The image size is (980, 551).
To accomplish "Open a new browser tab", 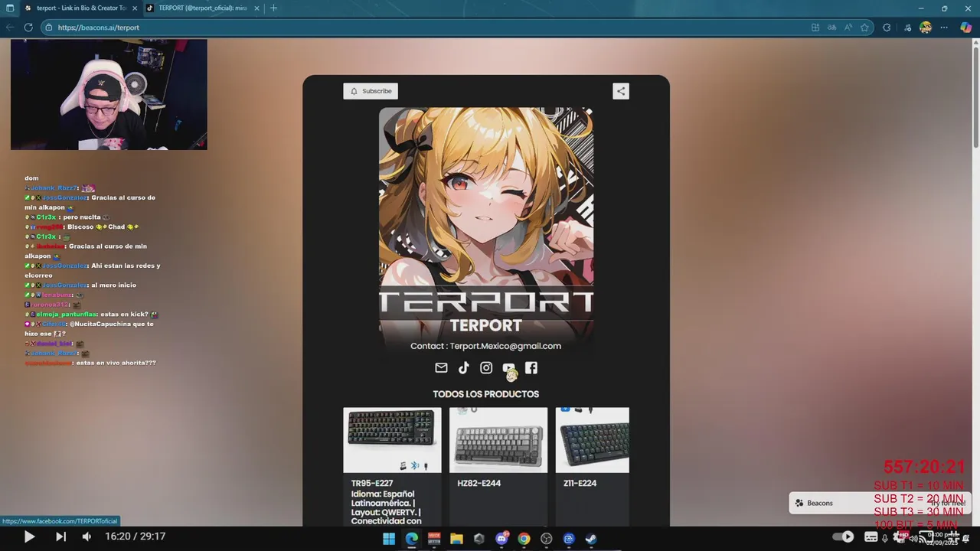I will pos(273,8).
